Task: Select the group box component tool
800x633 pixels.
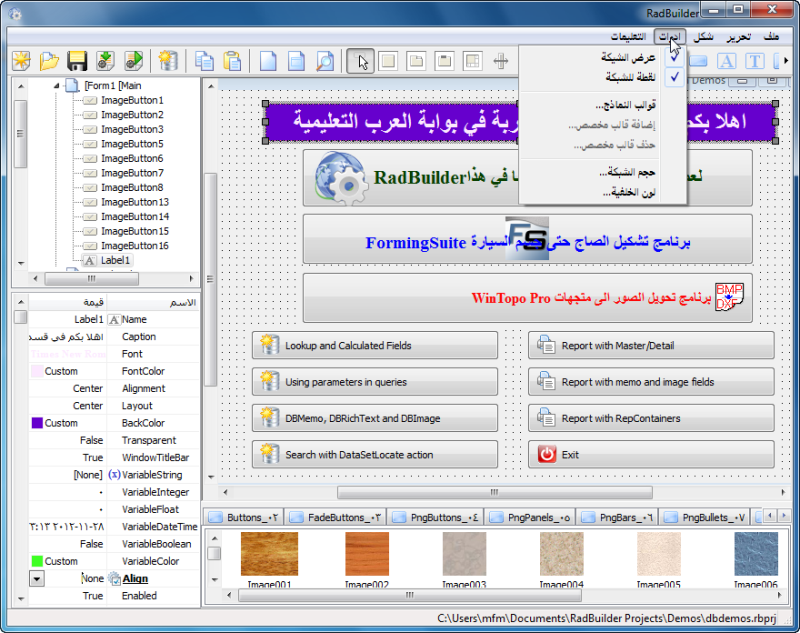Action: (444, 61)
